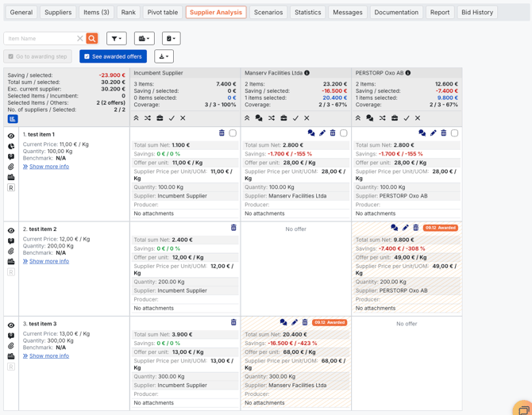Screen dimensions: 532x415
Task: Toggle the See awarded offers checkbox
Action: (x=87, y=56)
